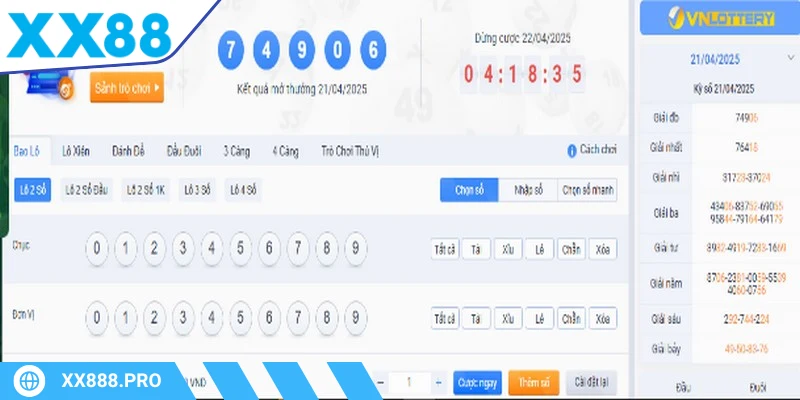The width and height of the screenshot is (800, 400).
Task: Open the Lô Xiên tab
Action: click(76, 151)
